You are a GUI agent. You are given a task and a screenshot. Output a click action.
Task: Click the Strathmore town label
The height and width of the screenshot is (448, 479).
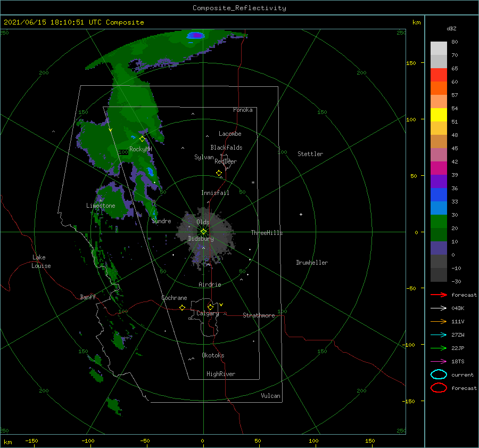pos(259,315)
